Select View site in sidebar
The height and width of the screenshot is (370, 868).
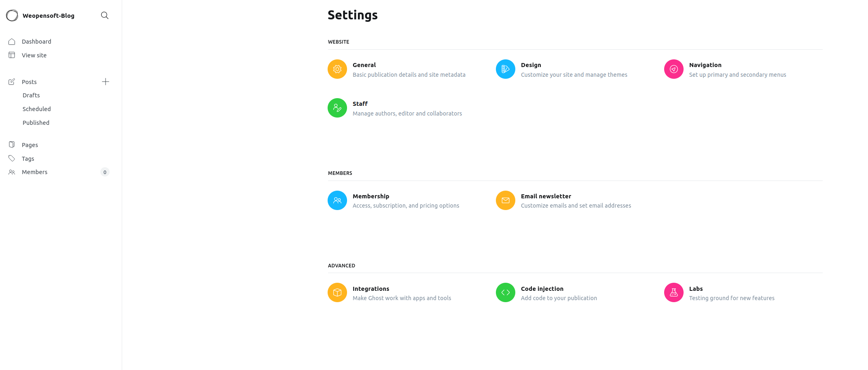click(34, 55)
